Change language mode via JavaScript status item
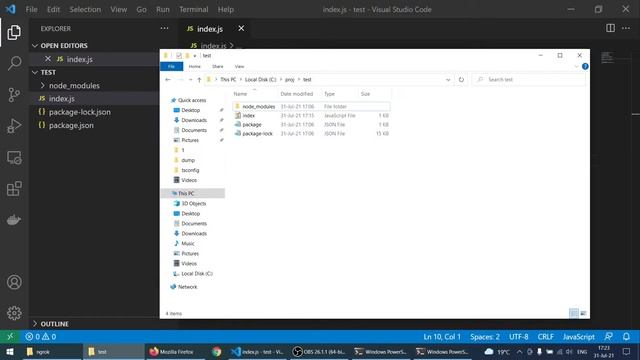The image size is (640, 360). click(578, 337)
